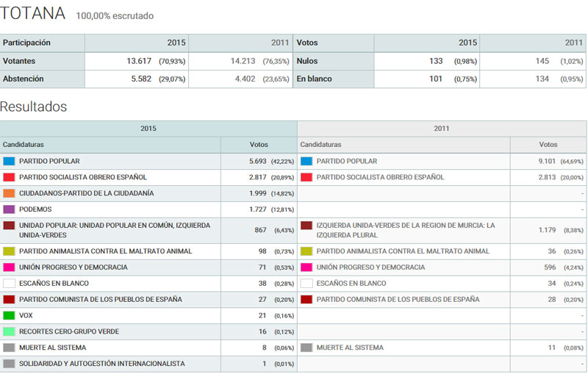Click the 9.101 votes value for 2011
The height and width of the screenshot is (374, 588).
click(547, 161)
